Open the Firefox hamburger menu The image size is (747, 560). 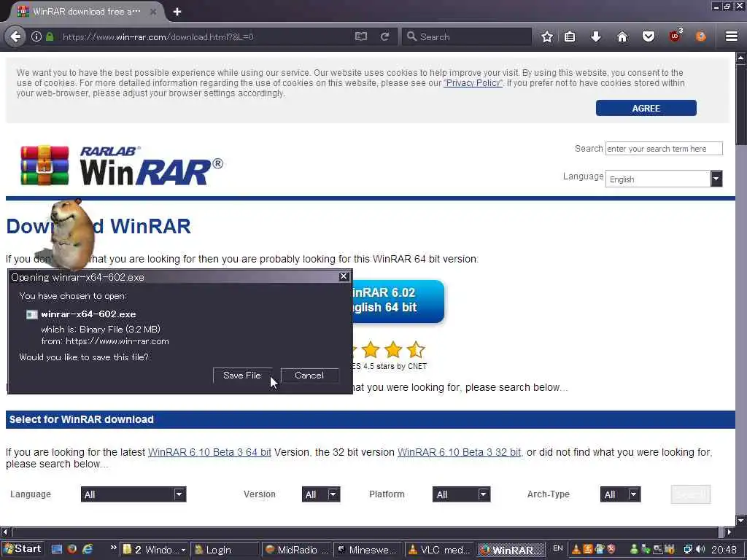pos(732,36)
